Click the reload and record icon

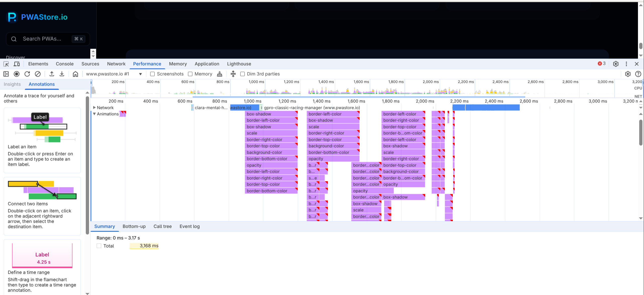click(x=27, y=74)
